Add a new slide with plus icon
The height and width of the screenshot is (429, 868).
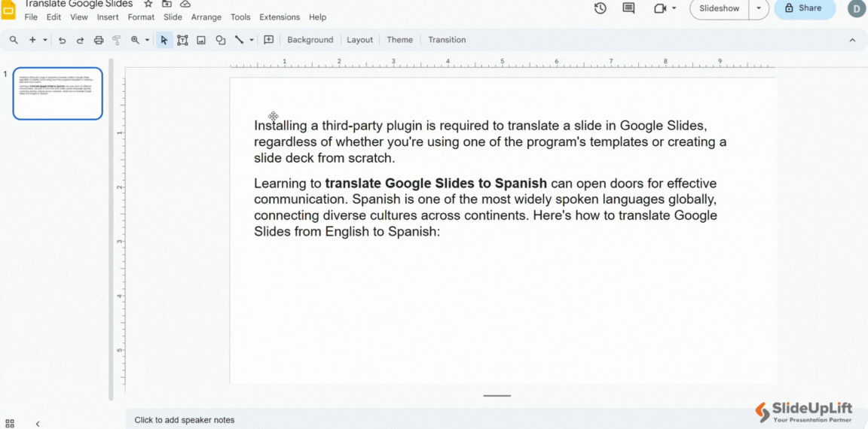coord(32,40)
